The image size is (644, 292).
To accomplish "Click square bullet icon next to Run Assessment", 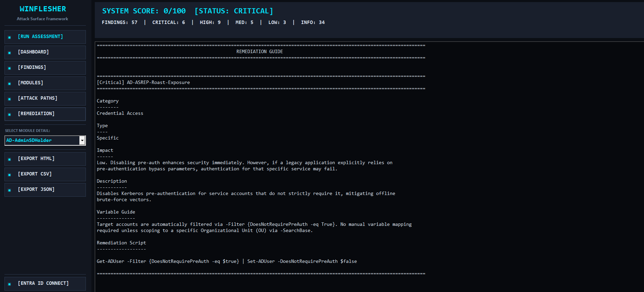I will [10, 37].
